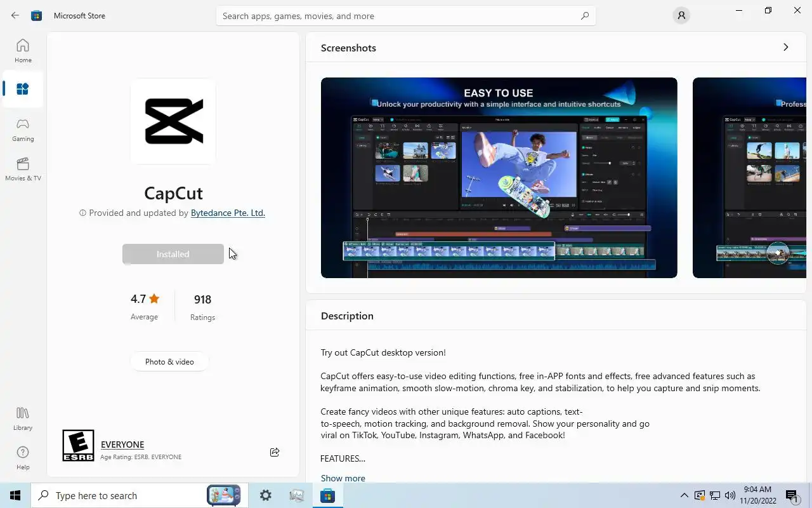Open the Bytedance Pte. Ltd. publisher link

228,213
